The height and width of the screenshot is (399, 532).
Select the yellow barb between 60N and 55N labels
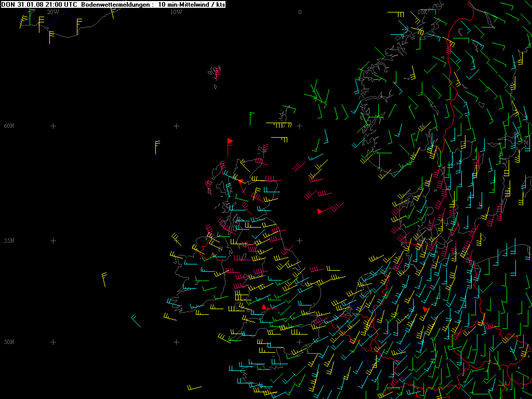pyautogui.click(x=156, y=147)
